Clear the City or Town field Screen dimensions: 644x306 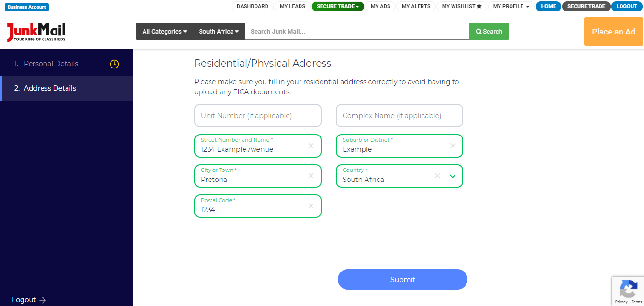click(311, 176)
